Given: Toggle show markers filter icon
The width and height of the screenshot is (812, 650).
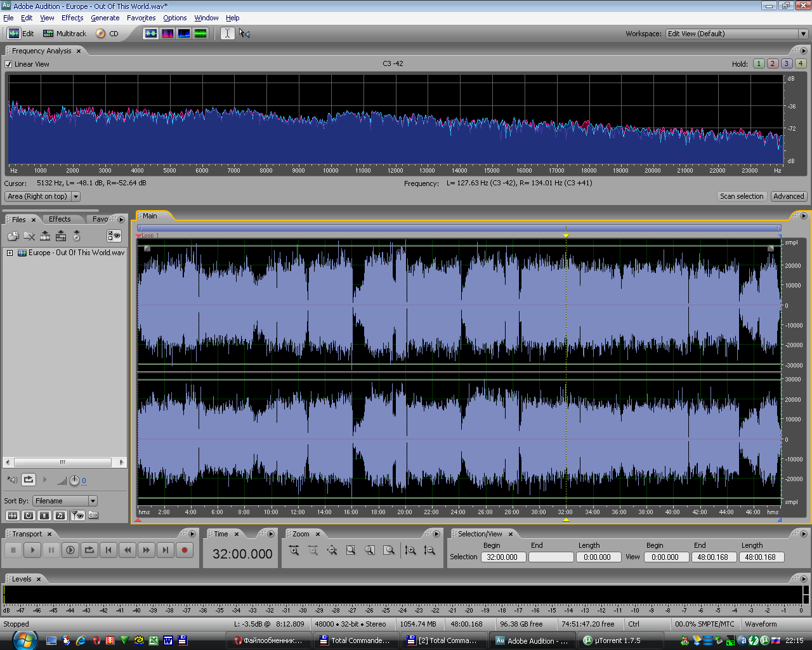Looking at the screenshot, I should pyautogui.click(x=77, y=515).
